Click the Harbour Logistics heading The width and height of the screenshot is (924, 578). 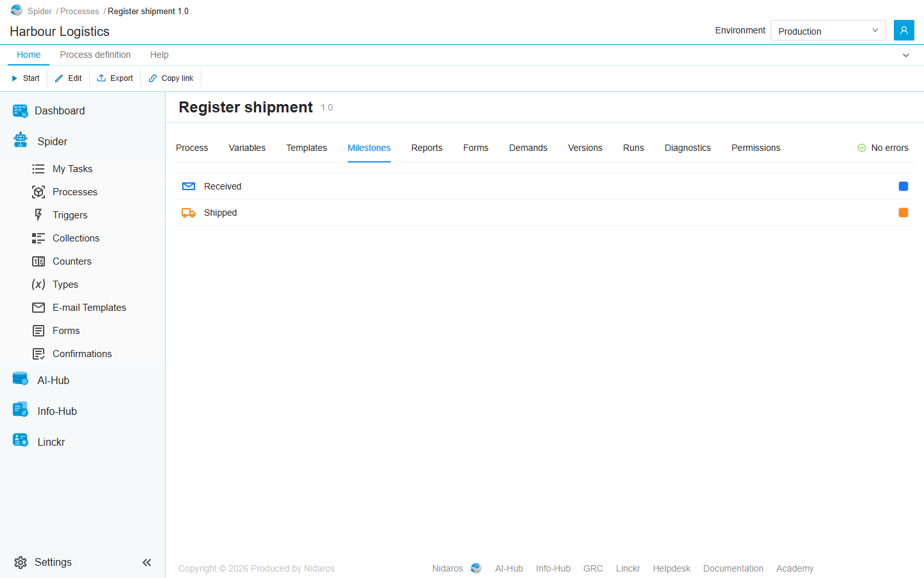tap(60, 31)
